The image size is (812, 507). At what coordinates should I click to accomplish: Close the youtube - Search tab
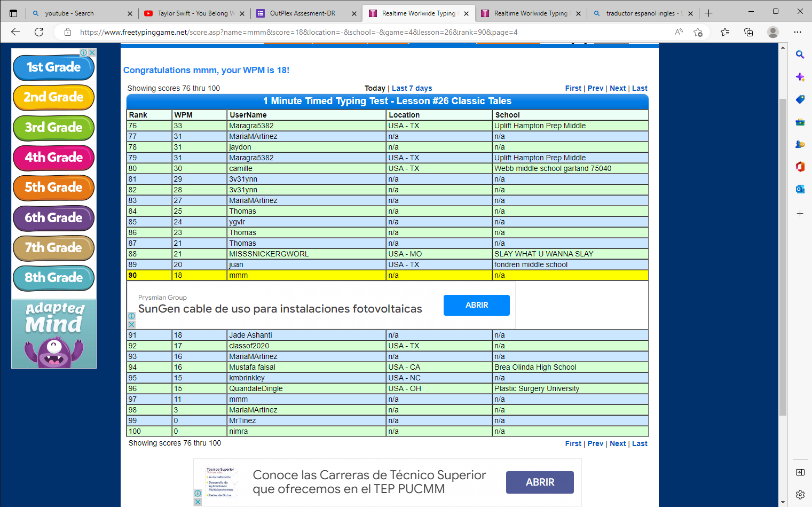click(130, 13)
